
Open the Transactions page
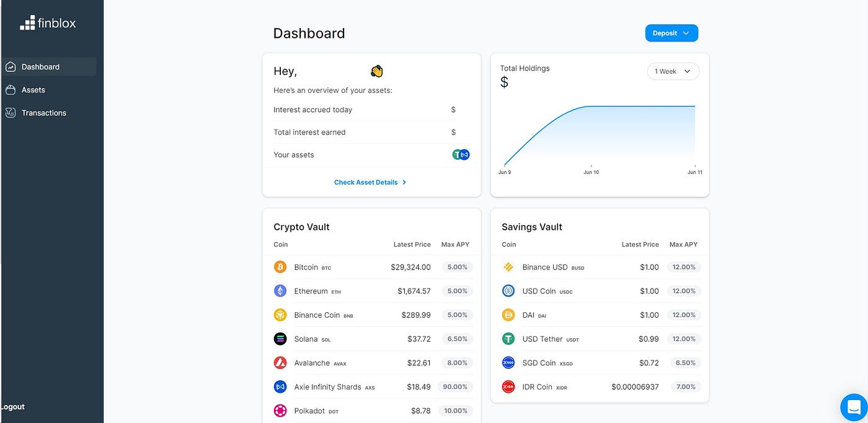[43, 113]
